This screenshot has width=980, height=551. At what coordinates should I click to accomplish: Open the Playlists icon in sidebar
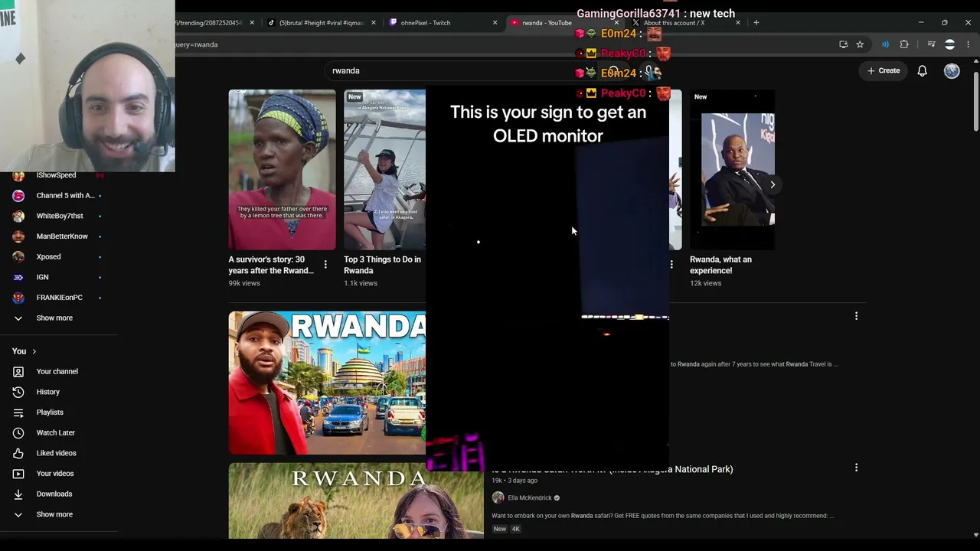click(18, 412)
